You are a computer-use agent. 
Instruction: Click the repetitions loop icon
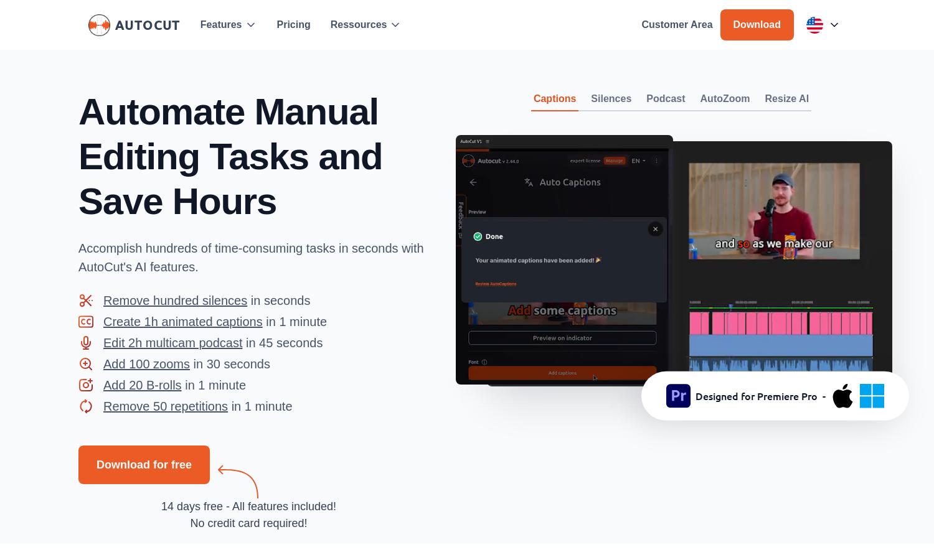[86, 406]
